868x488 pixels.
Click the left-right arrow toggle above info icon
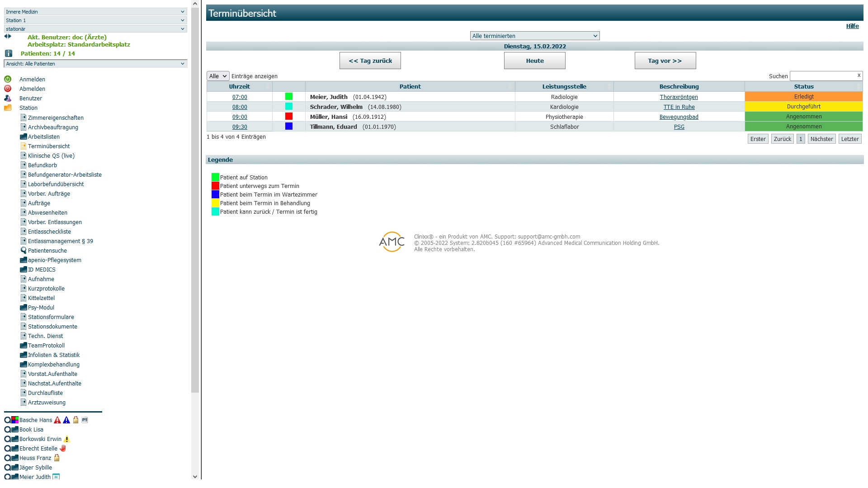pos(8,37)
